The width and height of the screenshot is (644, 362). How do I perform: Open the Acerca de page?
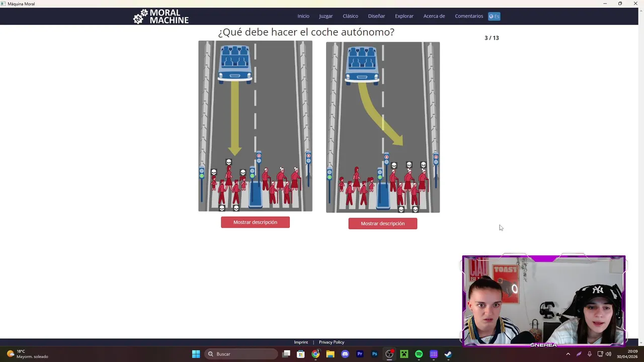pos(434,16)
